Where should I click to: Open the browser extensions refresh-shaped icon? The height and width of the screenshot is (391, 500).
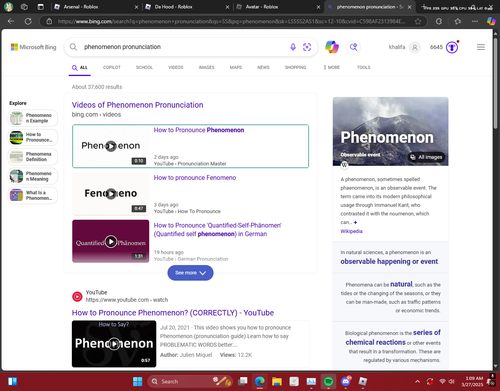coord(439,21)
